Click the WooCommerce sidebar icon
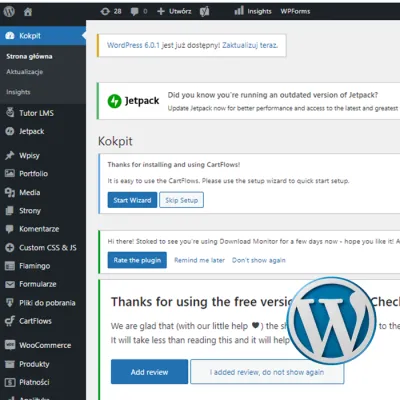The image size is (400, 400). click(10, 345)
